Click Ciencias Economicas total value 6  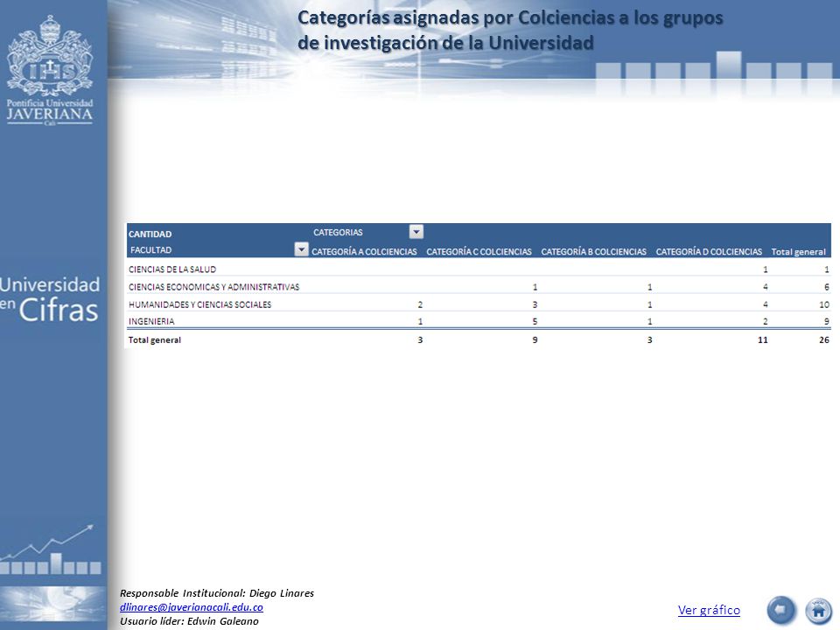click(x=827, y=287)
